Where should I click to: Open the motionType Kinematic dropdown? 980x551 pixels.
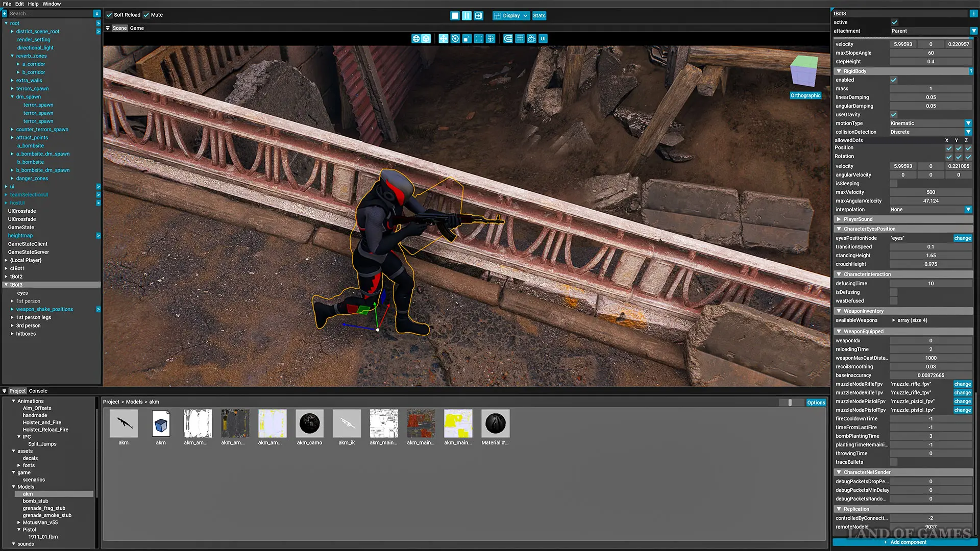(968, 123)
